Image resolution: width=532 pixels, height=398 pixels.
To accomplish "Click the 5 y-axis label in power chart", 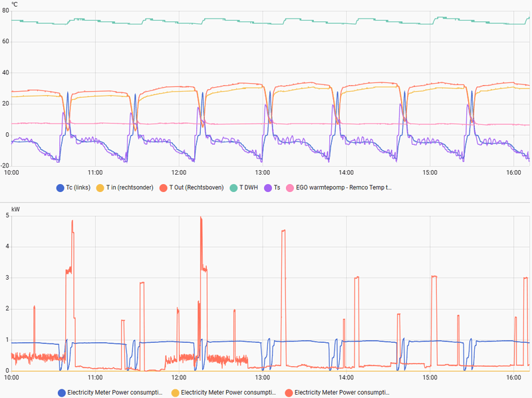I will [7, 215].
